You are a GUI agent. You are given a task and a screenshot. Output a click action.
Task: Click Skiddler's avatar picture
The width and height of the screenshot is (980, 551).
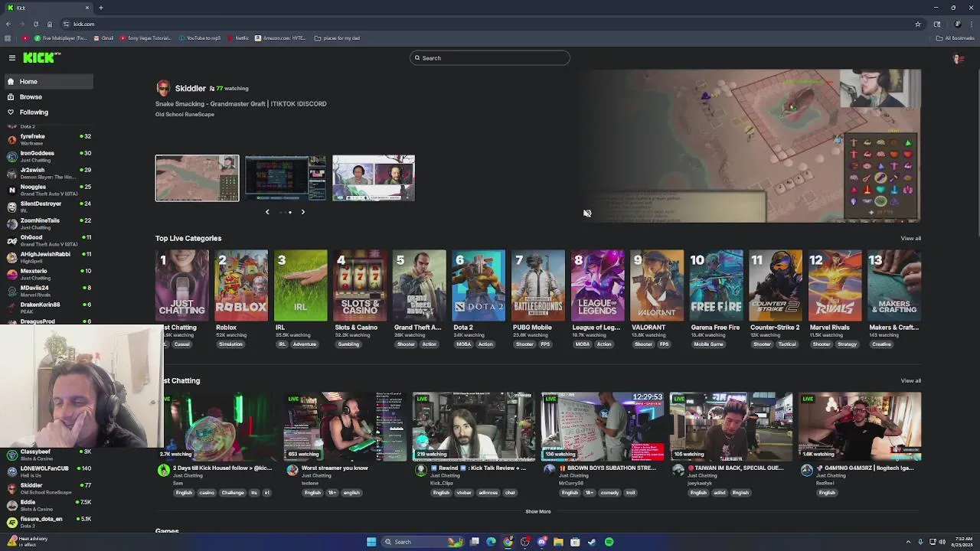(163, 88)
